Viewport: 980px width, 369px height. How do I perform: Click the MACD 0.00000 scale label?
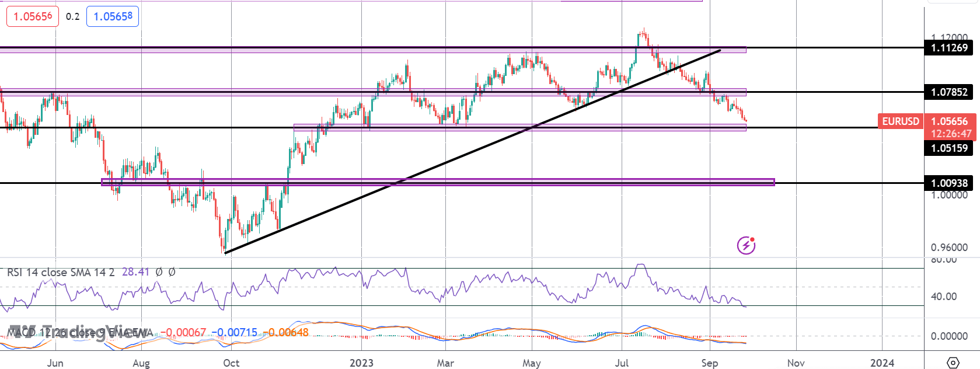click(x=949, y=336)
